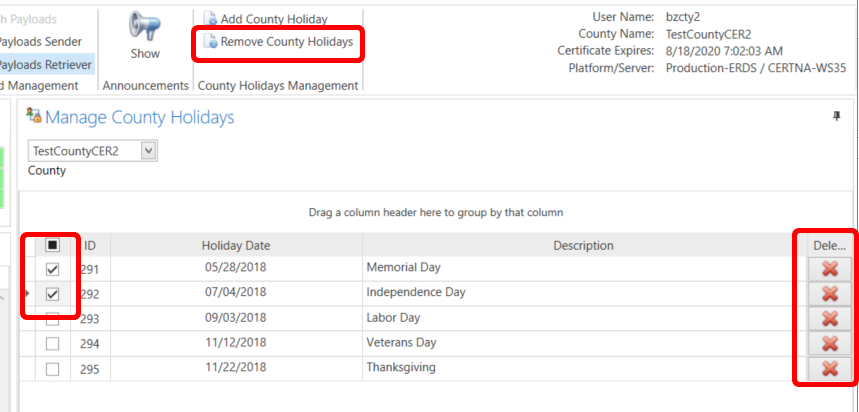Click the ID column header
859x412 pixels.
click(90, 245)
